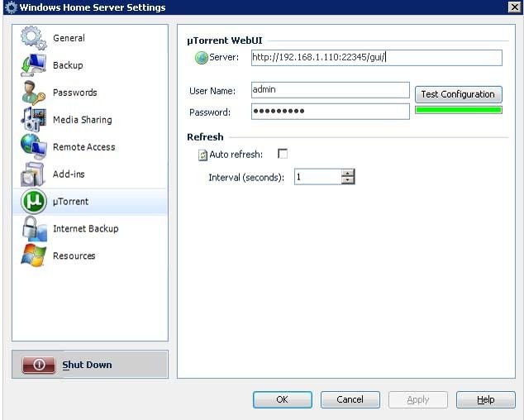Screen dimensions: 524x420
Task: Confirm settings with OK button
Action: coord(283,399)
